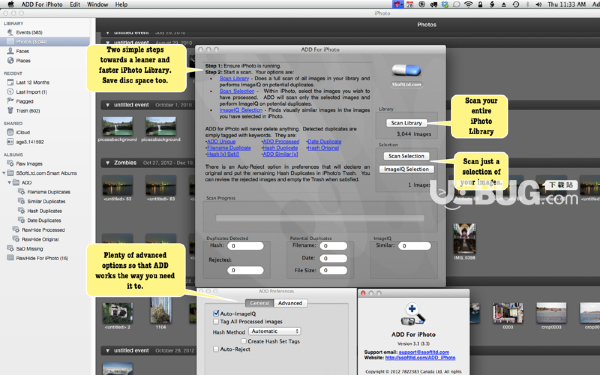This screenshot has height=375, width=600.
Task: Select Last 12 Months calendar icon
Action: pos(10,82)
